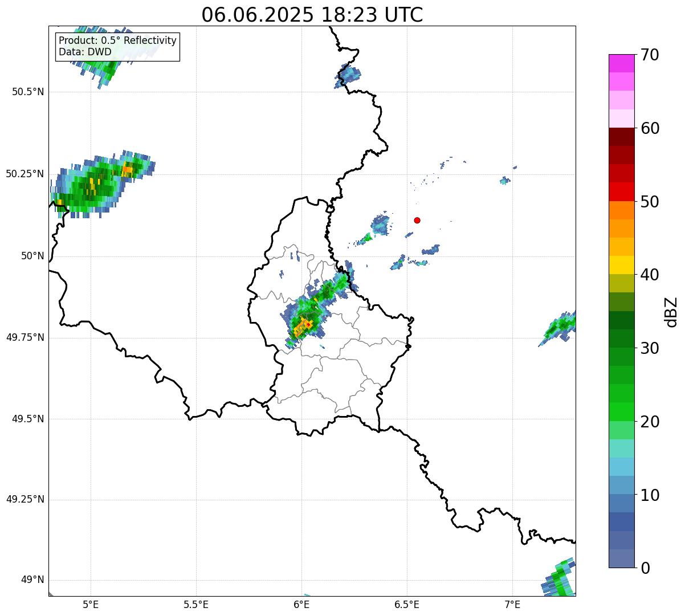This screenshot has height=616, width=685.
Task: Click the 6.5°E longitude label
Action: [x=407, y=605]
